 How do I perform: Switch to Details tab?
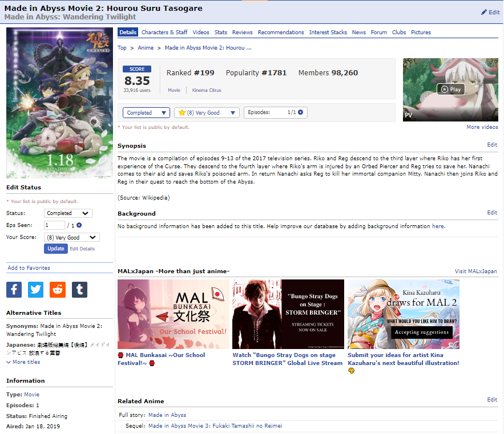tap(128, 32)
